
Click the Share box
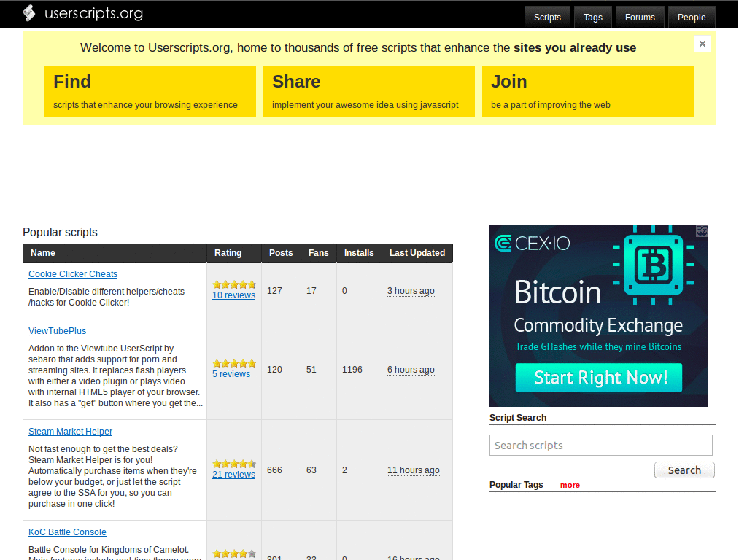pyautogui.click(x=368, y=91)
